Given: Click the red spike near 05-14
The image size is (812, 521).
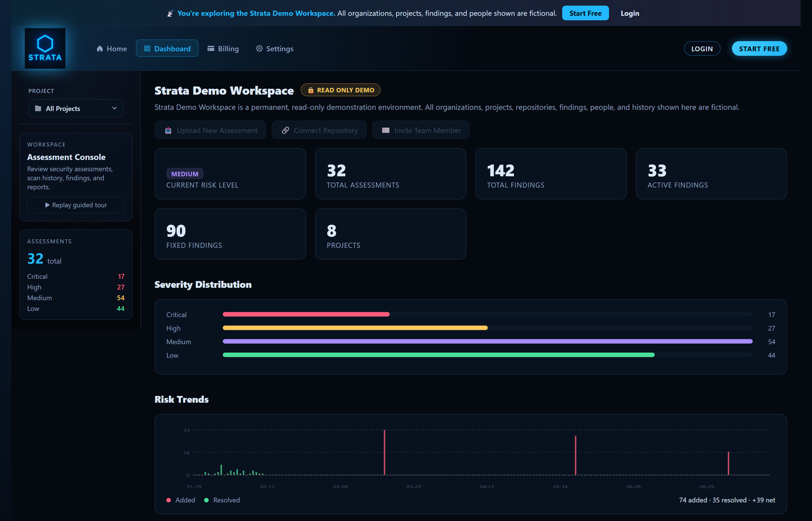Looking at the screenshot, I should click(575, 456).
